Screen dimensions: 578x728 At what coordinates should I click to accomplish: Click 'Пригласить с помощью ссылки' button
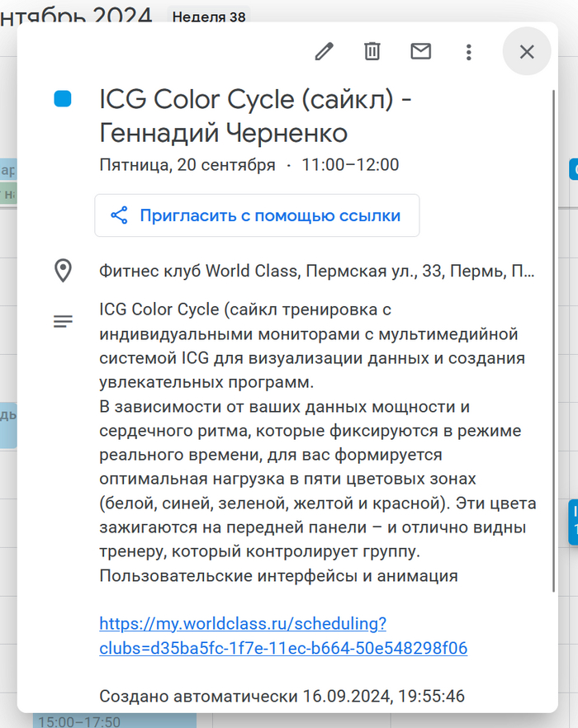(257, 215)
